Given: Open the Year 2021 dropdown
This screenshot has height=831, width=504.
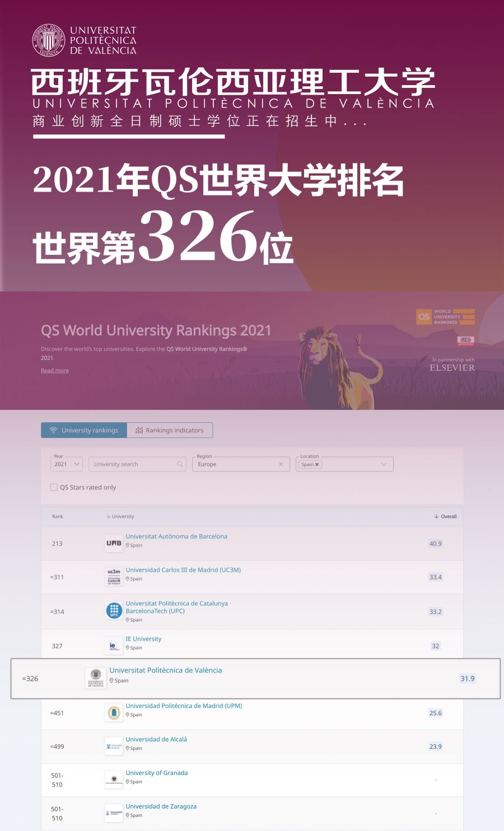Looking at the screenshot, I should click(67, 464).
